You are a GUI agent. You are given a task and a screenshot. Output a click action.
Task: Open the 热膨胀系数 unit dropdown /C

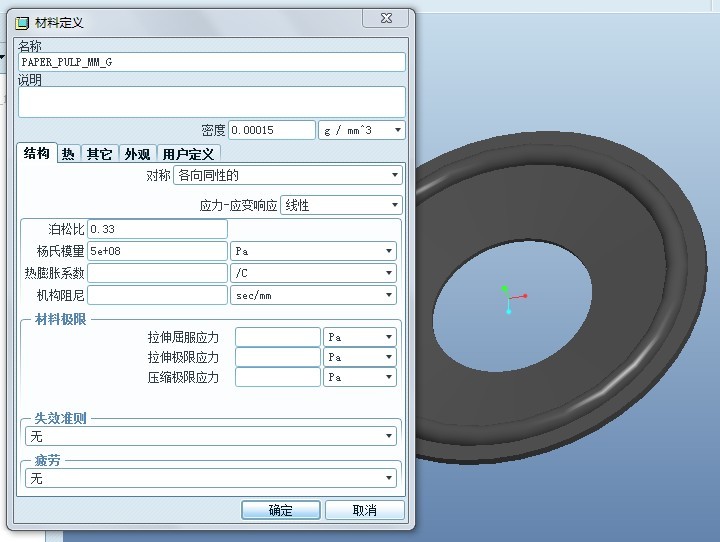point(313,273)
